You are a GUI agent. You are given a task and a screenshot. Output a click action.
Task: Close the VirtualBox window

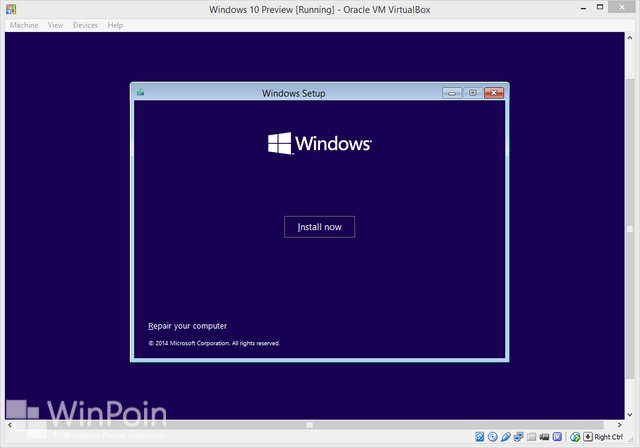622,7
